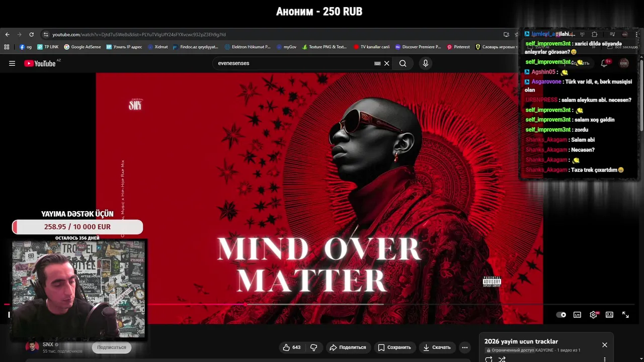Open the Facebook og bookmark
Viewport: 644px width, 362px height.
click(26, 47)
